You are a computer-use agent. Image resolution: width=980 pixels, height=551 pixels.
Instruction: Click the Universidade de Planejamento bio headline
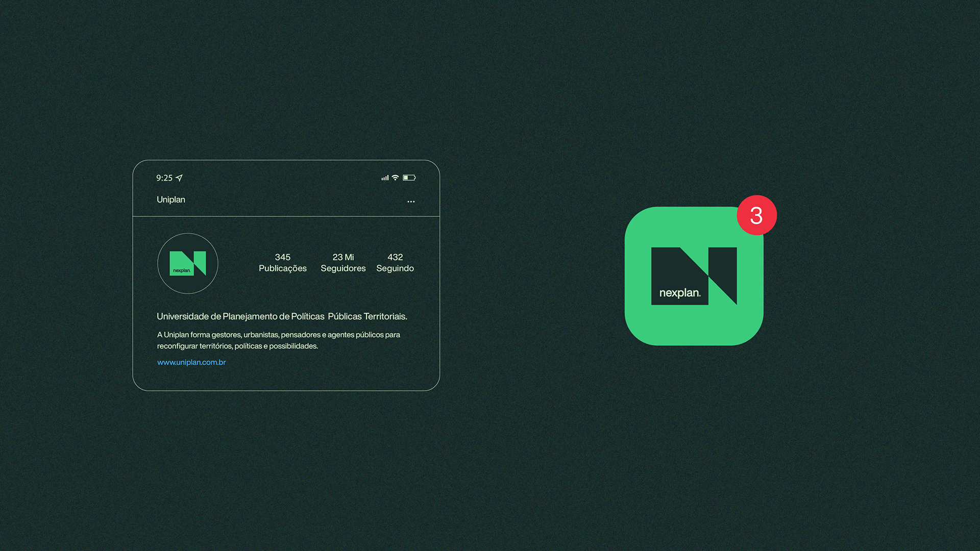point(282,316)
